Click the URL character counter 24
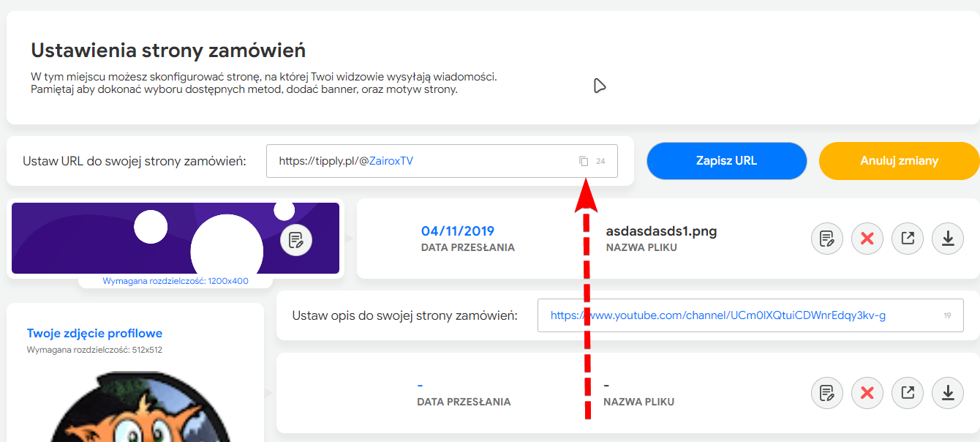 pos(600,161)
